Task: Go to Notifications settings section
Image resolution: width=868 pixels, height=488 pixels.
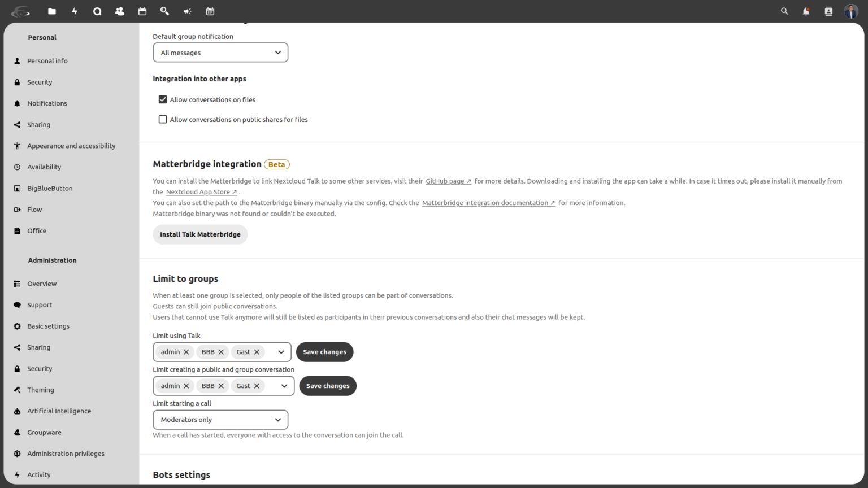Action: 47,103
